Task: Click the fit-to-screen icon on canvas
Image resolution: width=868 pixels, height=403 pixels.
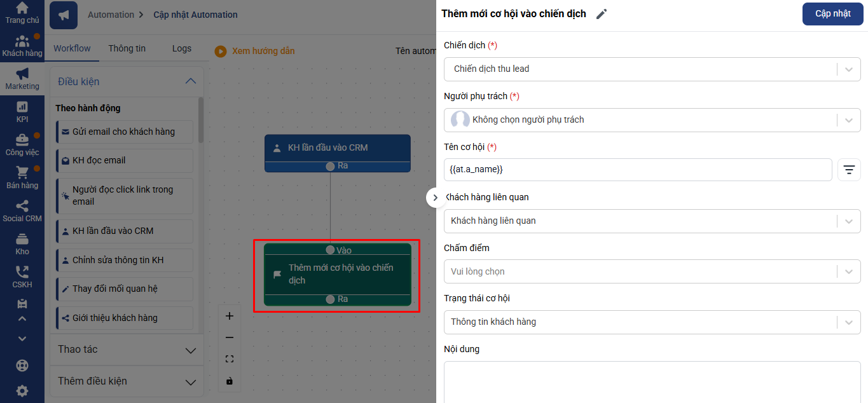Action: click(x=230, y=359)
